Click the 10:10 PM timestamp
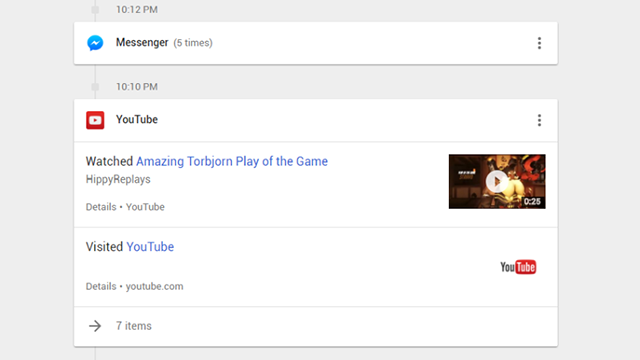The width and height of the screenshot is (640, 360). pyautogui.click(x=137, y=87)
